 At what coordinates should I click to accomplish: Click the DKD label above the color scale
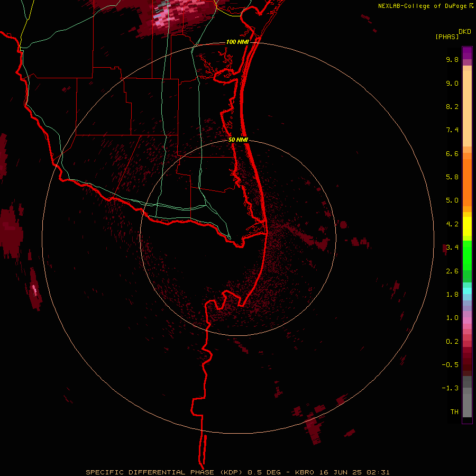465,32
